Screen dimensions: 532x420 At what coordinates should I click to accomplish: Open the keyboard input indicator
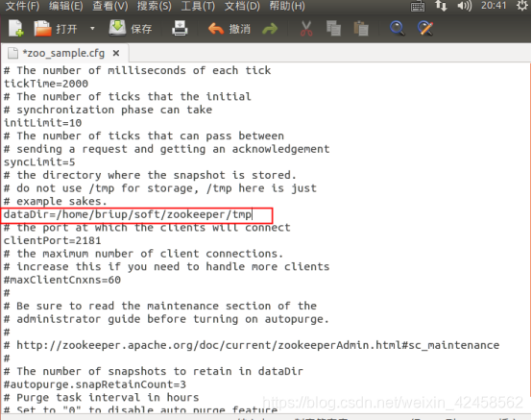[x=418, y=6]
